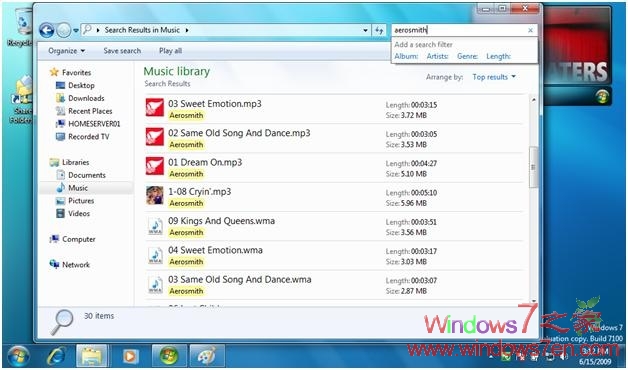Image resolution: width=628 pixels, height=370 pixels.
Task: Click WMA icon of 04 Sweet Emotion.wma
Action: 155,255
